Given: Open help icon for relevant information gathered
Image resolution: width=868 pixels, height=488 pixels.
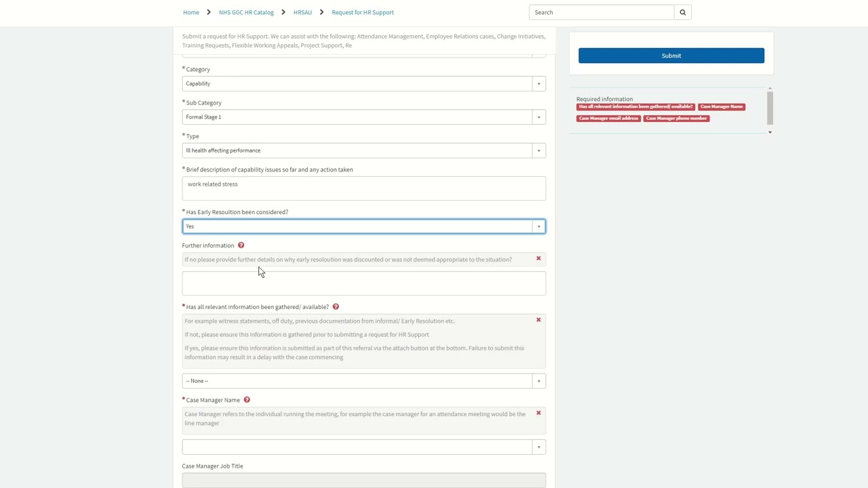Looking at the screenshot, I should click(x=336, y=307).
